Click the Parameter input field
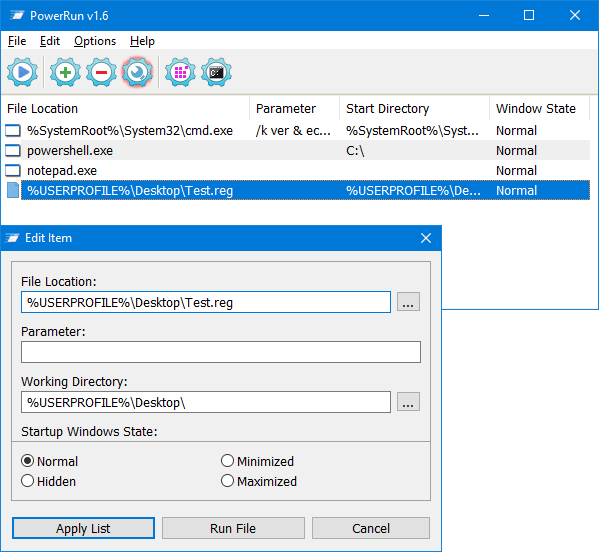Viewport: 599px width, 552px height. click(221, 352)
